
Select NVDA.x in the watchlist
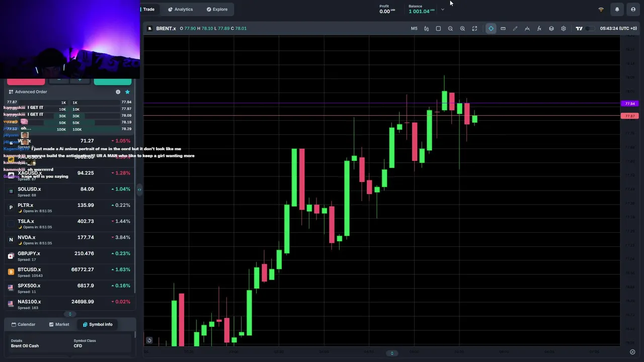tap(70, 240)
